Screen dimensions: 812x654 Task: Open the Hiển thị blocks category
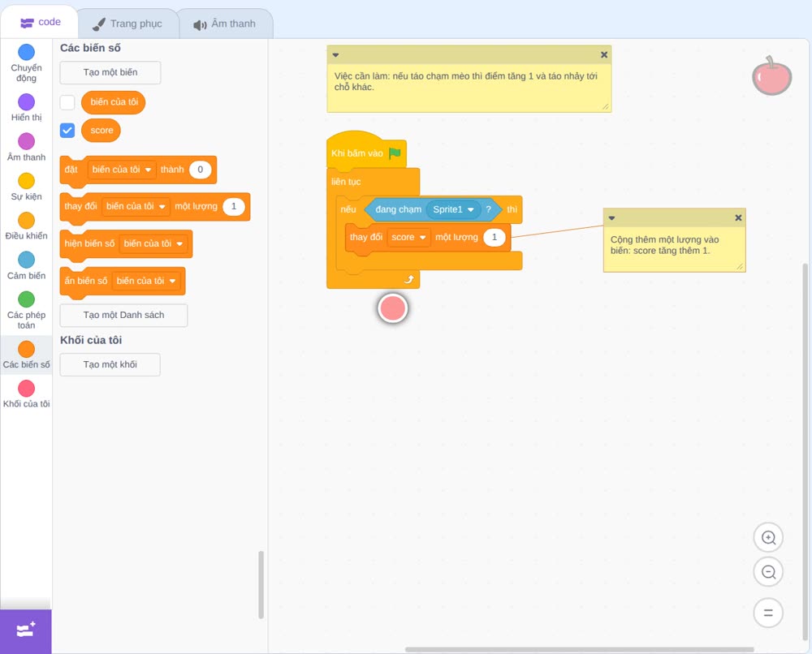point(26,108)
